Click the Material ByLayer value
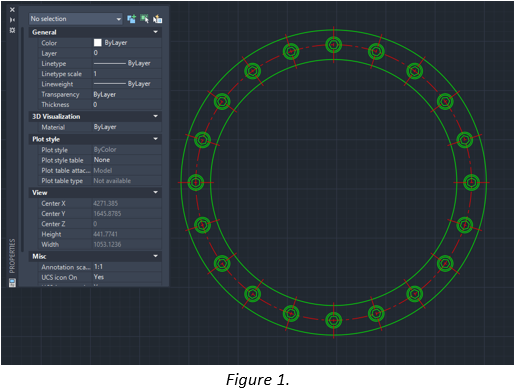The image size is (514, 389). coord(127,127)
